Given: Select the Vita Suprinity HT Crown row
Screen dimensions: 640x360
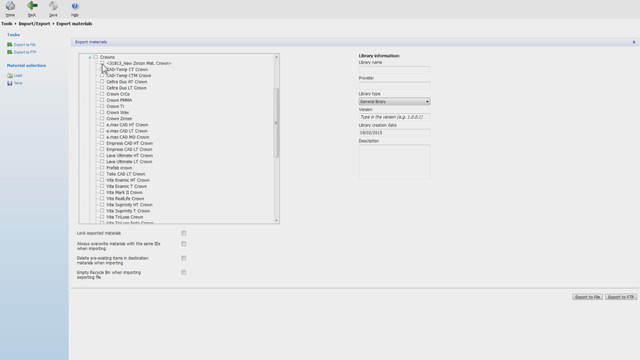Looking at the screenshot, I should click(x=129, y=204).
